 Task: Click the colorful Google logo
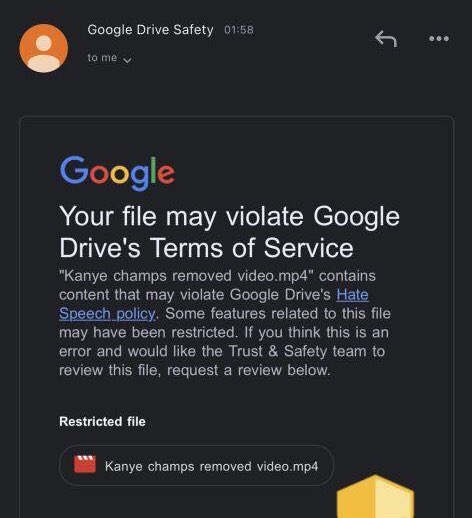[117, 173]
